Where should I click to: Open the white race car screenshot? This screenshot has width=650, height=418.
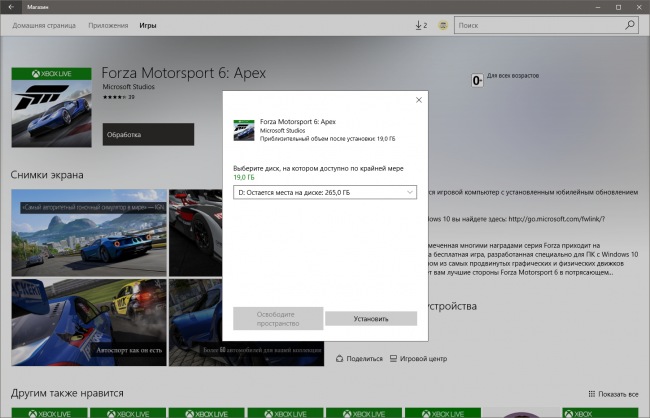pos(196,233)
